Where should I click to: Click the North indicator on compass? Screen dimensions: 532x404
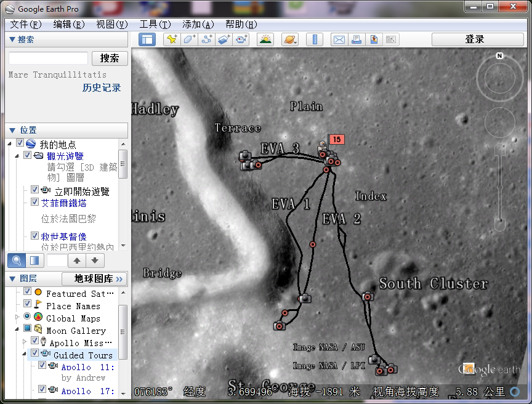[499, 55]
